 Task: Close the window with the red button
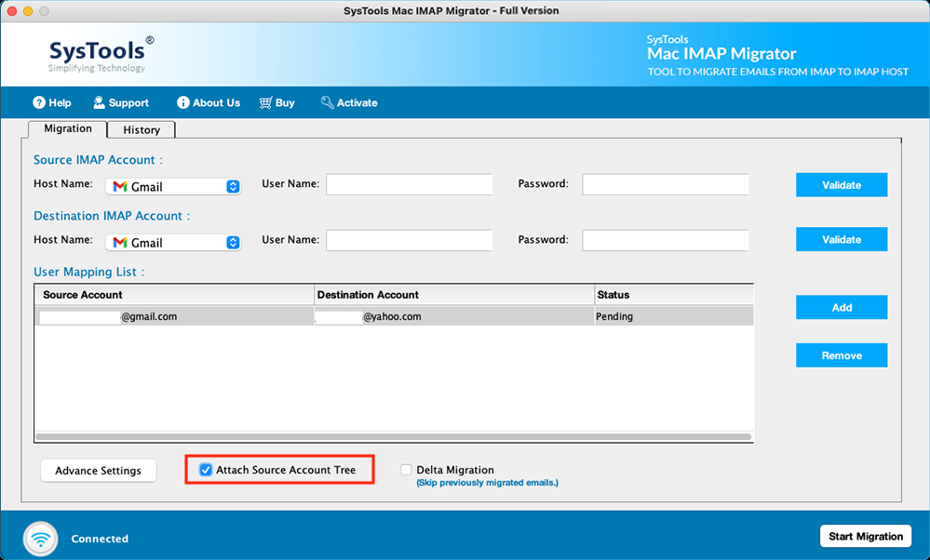pos(12,11)
